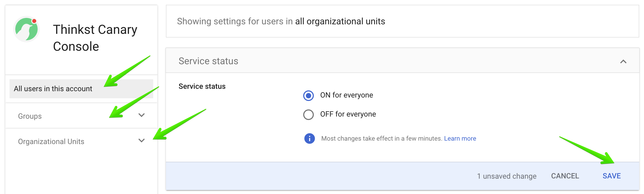
Task: Click the blue info icon
Action: click(309, 138)
